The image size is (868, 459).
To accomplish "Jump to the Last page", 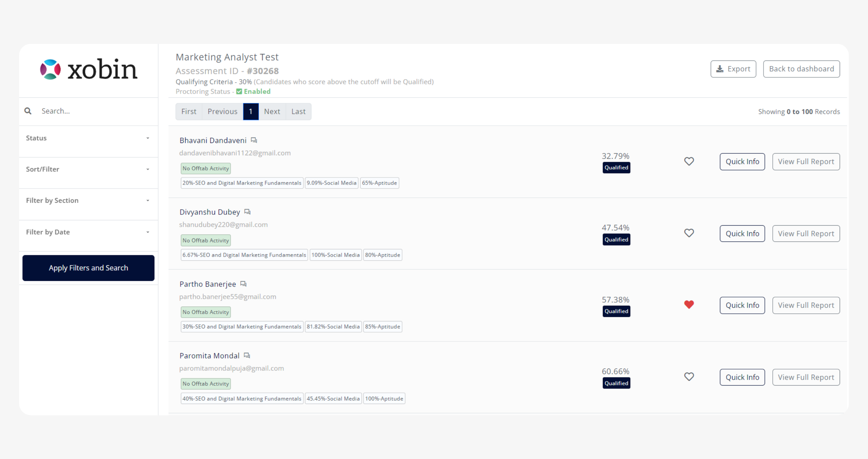I will pos(298,111).
